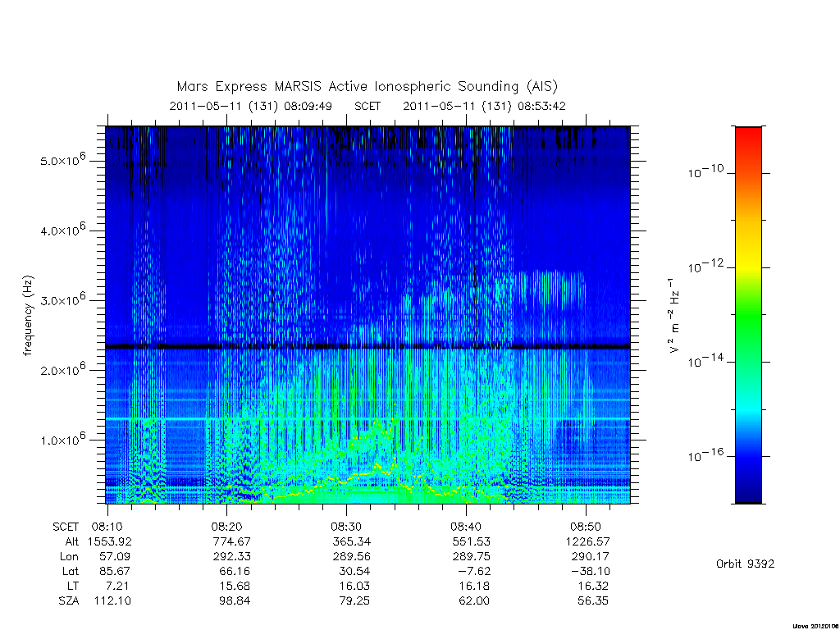Click the black horizontal band across the spectrogram
Screen dimensions: 840x630
pos(368,347)
